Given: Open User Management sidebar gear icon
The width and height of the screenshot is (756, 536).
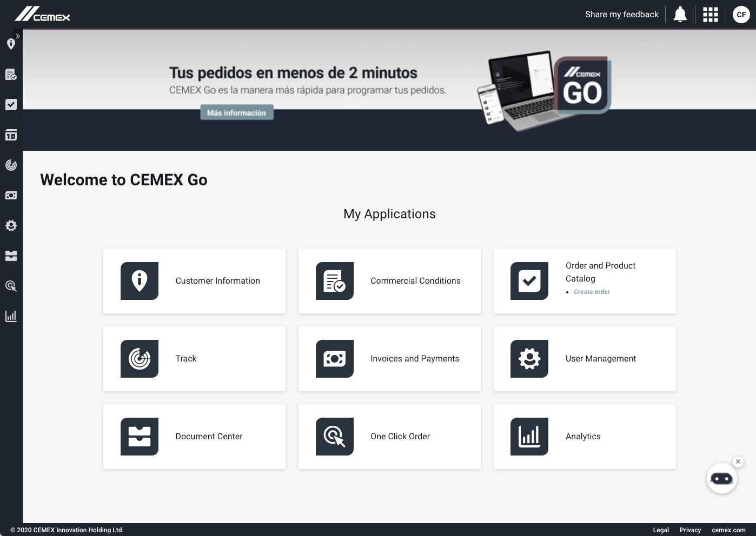Looking at the screenshot, I should click(11, 225).
